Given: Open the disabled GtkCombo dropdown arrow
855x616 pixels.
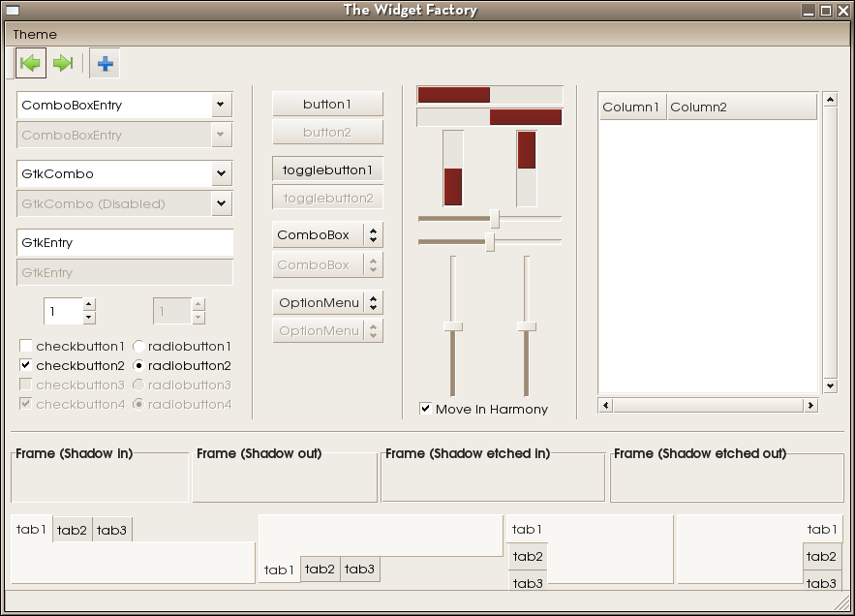Looking at the screenshot, I should (x=221, y=203).
